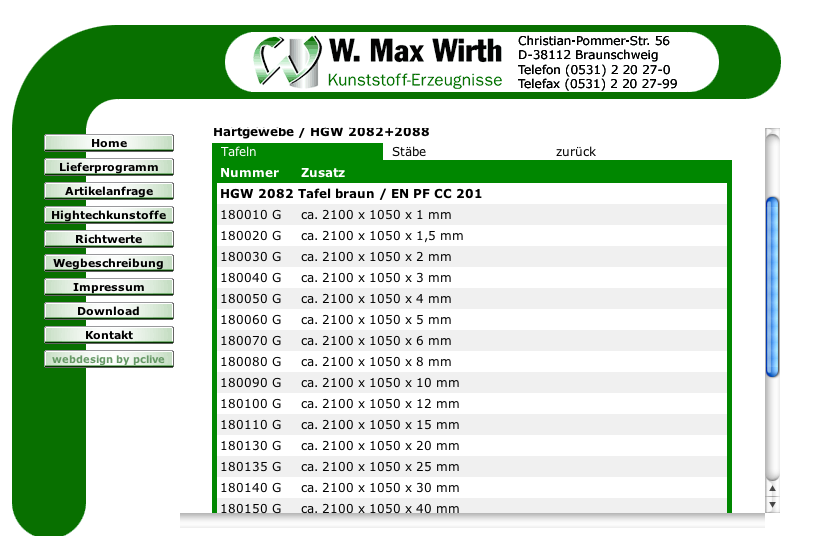Select row 180010 G in the table
The height and width of the screenshot is (536, 814).
click(250, 215)
